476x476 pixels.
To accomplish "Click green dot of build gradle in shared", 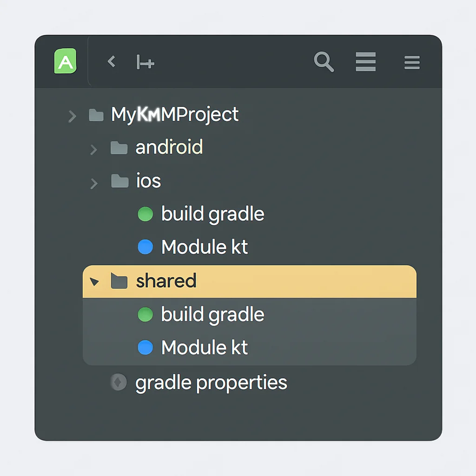I will coord(145,315).
